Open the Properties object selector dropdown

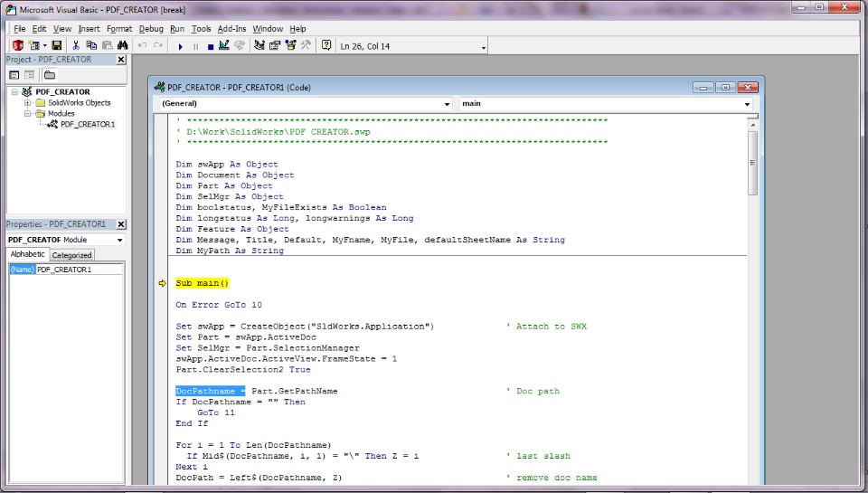(119, 240)
